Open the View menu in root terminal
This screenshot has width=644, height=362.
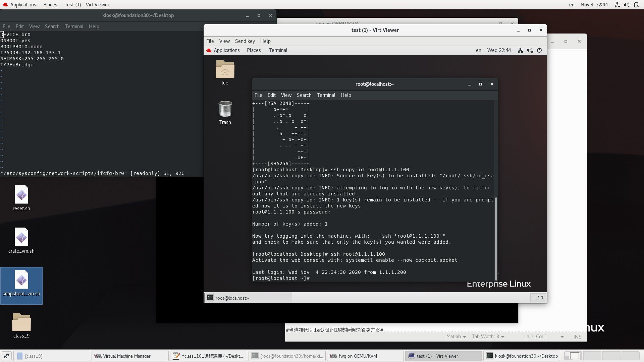pyautogui.click(x=286, y=95)
